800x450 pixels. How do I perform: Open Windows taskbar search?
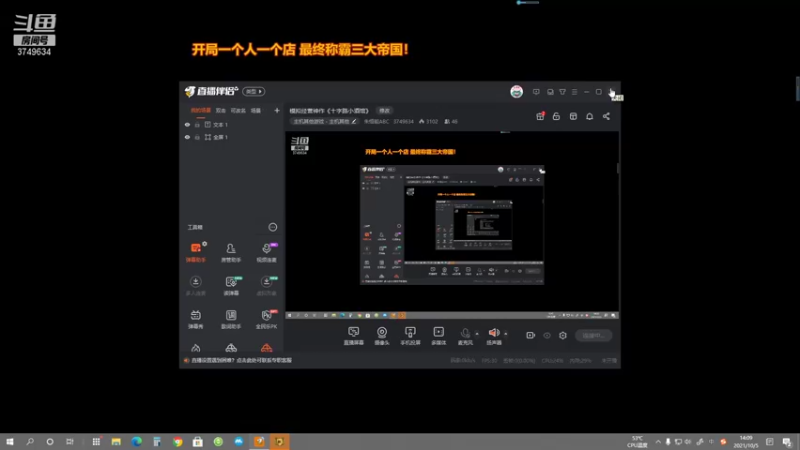click(30, 442)
